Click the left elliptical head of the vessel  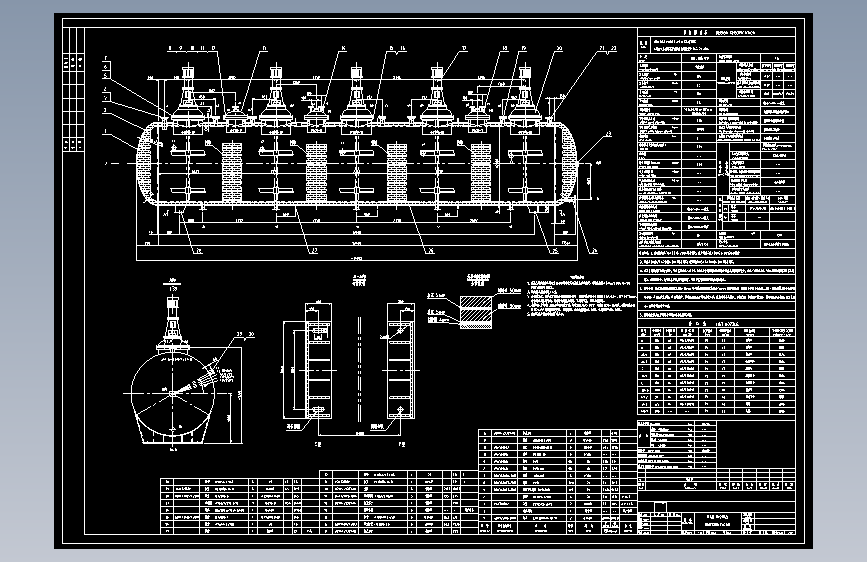[x=148, y=164]
